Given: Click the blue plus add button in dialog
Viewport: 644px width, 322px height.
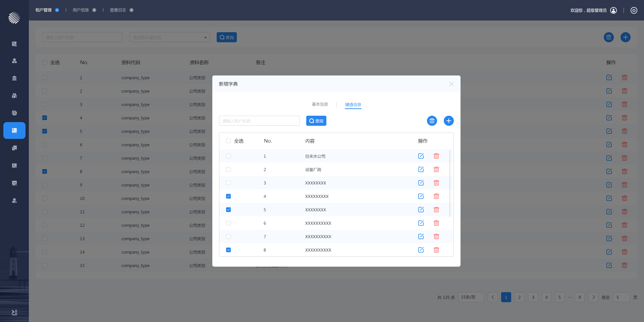Looking at the screenshot, I should 448,121.
